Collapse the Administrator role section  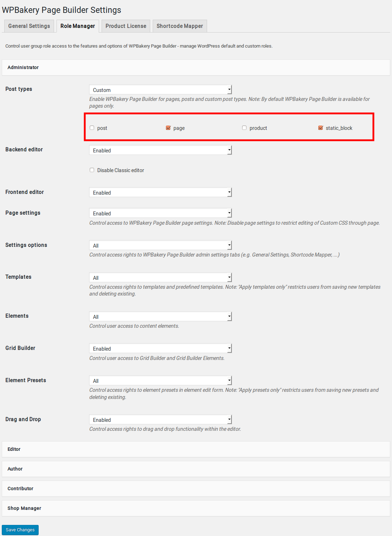[x=196, y=67]
